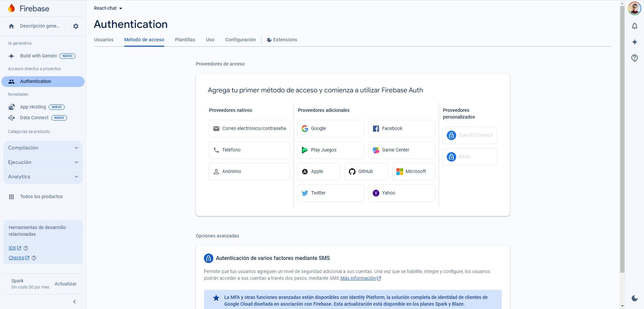Screen dimensions: 644x309
Task: Open the Uso tab
Action: [x=210, y=40]
